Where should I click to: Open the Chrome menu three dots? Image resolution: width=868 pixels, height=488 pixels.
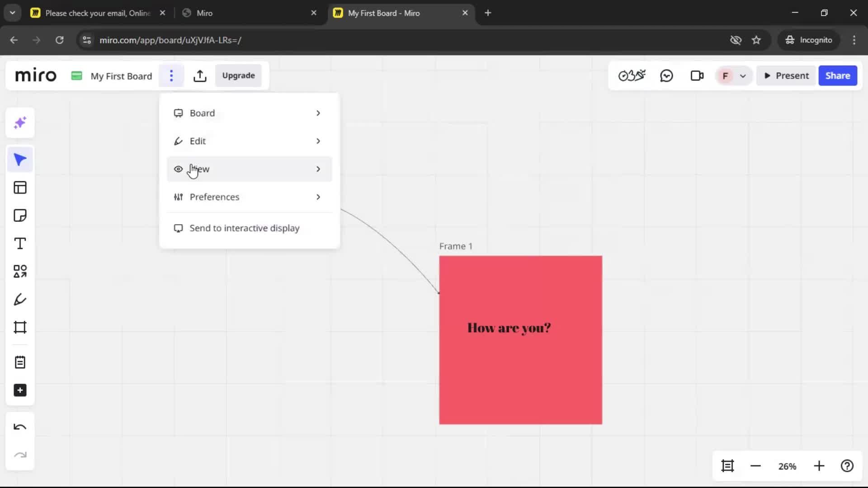point(854,40)
